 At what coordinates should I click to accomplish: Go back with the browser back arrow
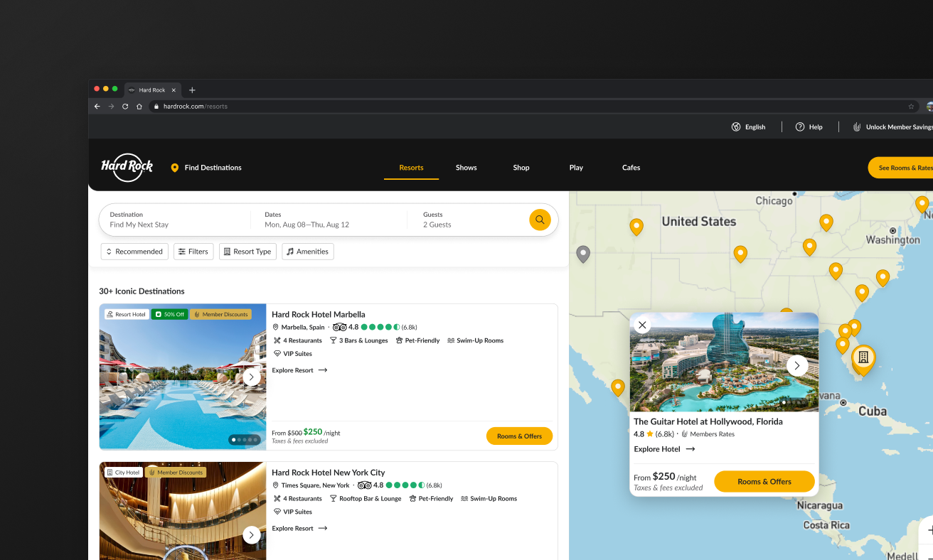coord(97,107)
